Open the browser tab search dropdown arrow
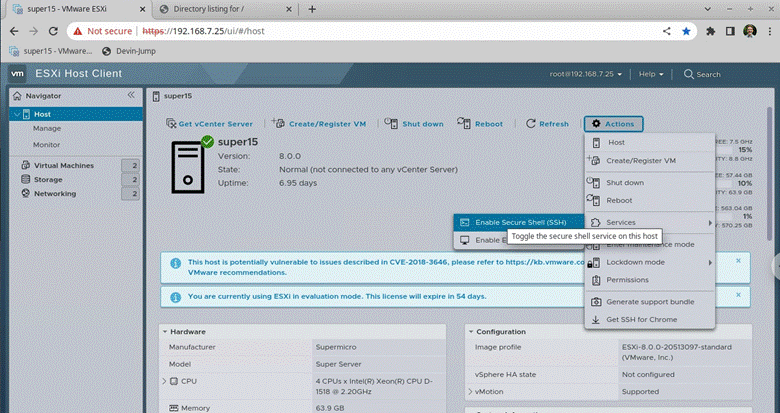This screenshot has width=780, height=413. [707, 9]
